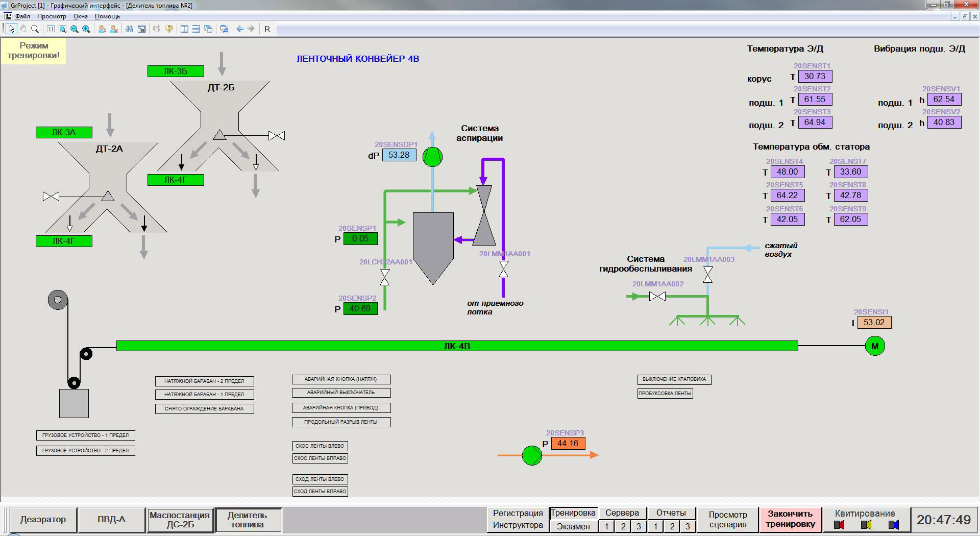Viewport: 980px width, 536px height.
Task: Click the printer icon
Action: (157, 29)
